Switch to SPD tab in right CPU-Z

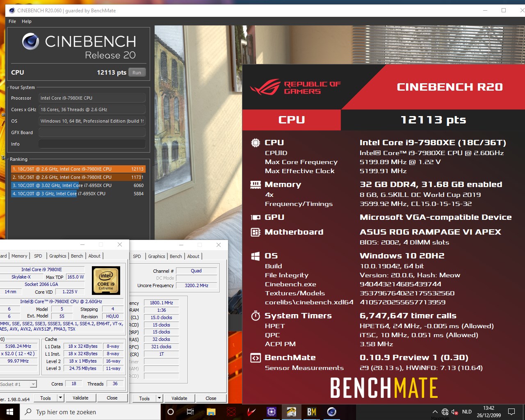(137, 256)
